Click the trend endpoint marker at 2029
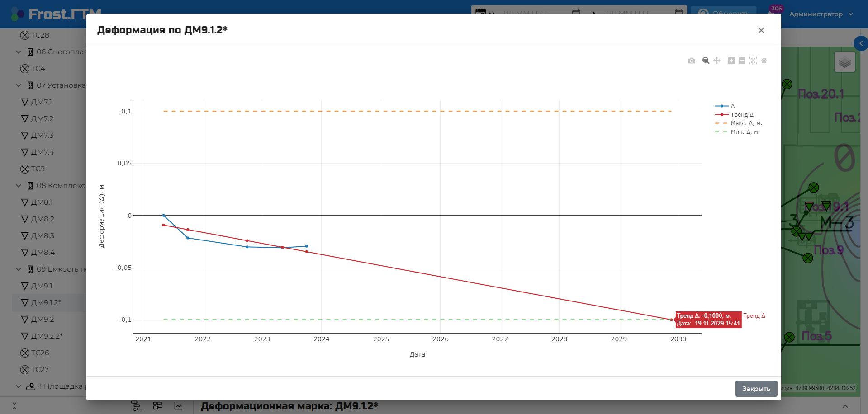This screenshot has height=414, width=868. [x=671, y=320]
